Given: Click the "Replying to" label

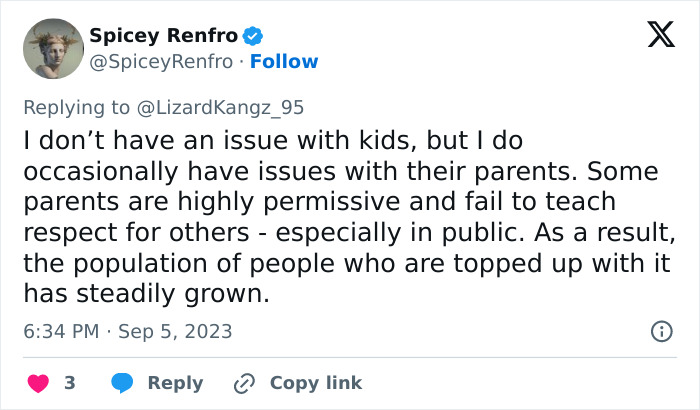Looking at the screenshot, I should coord(77,107).
